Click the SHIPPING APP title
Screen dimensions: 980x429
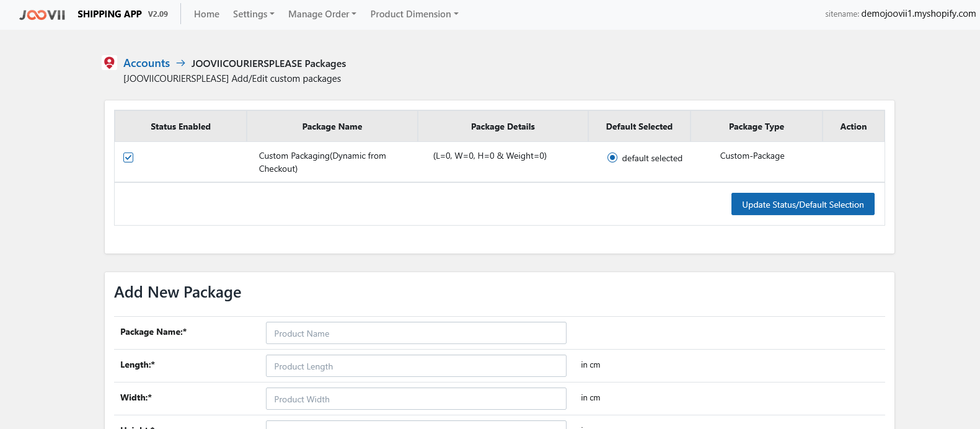110,14
